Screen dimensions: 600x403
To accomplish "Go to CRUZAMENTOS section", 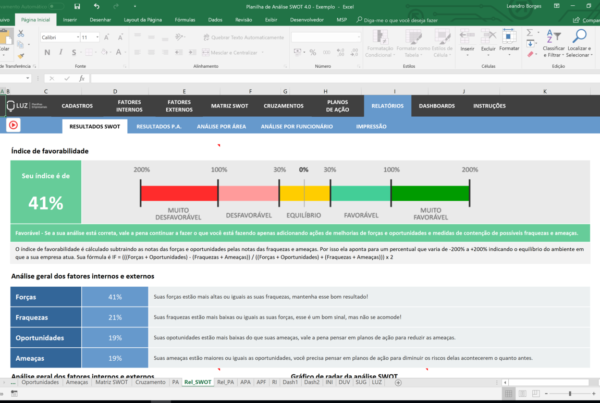I will (284, 106).
